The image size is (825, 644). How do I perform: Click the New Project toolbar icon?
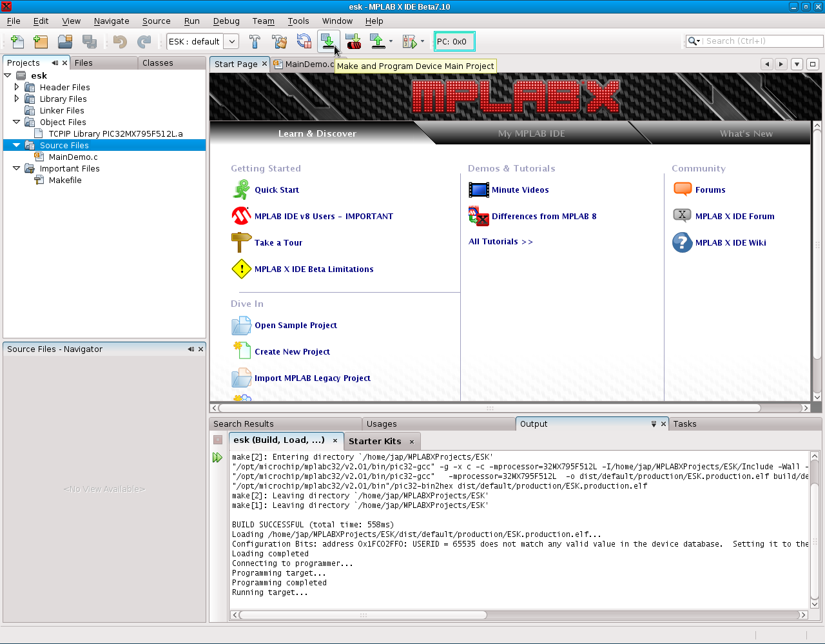pyautogui.click(x=41, y=42)
